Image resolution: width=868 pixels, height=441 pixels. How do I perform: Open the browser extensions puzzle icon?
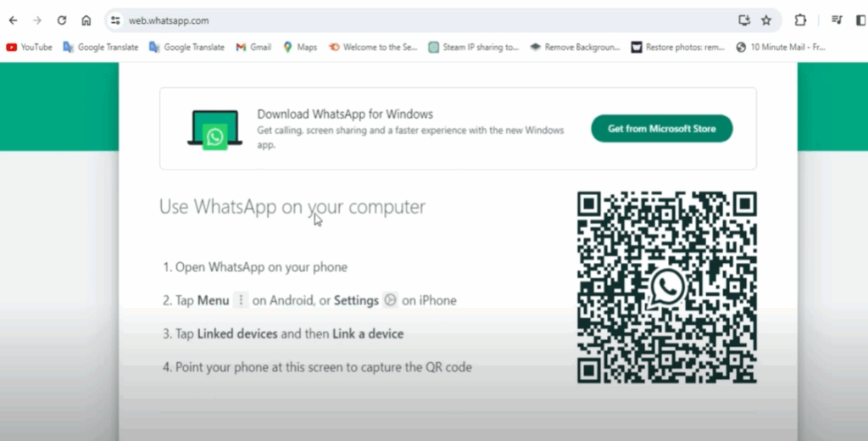click(x=800, y=20)
